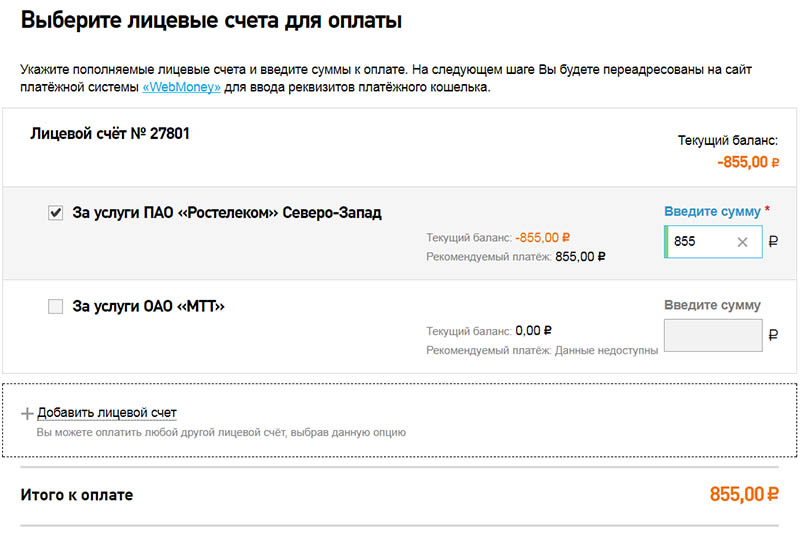Click the ruble sign beside the МТТ amount field
This screenshot has width=800, height=534.
pyautogui.click(x=773, y=335)
